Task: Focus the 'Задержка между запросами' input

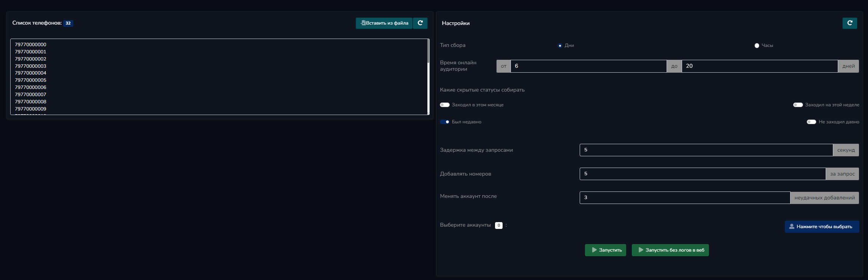Action: [x=706, y=150]
